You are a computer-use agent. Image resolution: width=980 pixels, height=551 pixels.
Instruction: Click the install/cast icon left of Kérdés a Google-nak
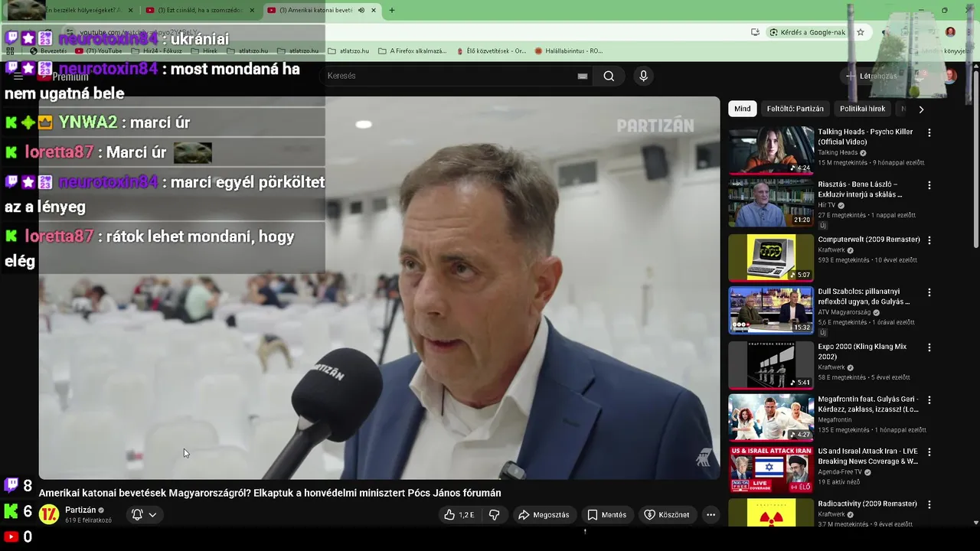(755, 32)
